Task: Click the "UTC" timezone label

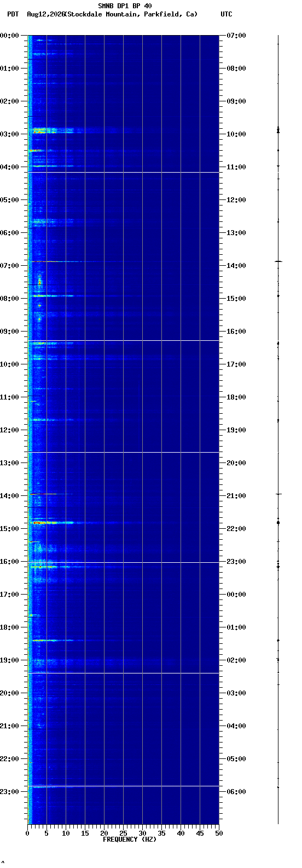Action: click(226, 14)
